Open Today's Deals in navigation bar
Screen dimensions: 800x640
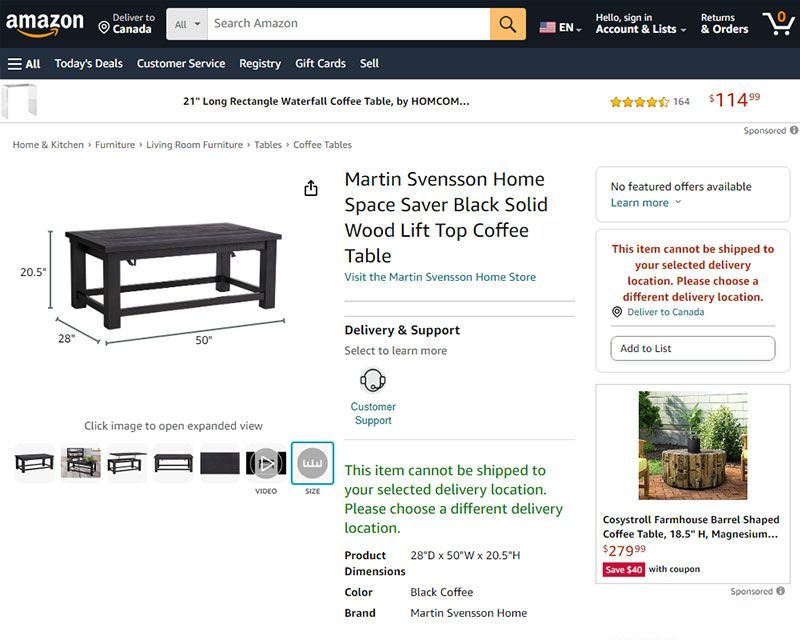click(x=89, y=63)
